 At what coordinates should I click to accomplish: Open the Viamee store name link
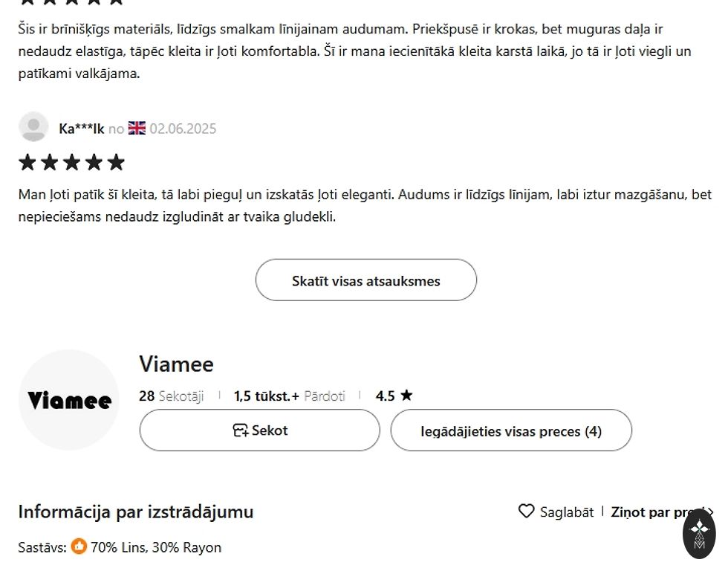tap(176, 364)
